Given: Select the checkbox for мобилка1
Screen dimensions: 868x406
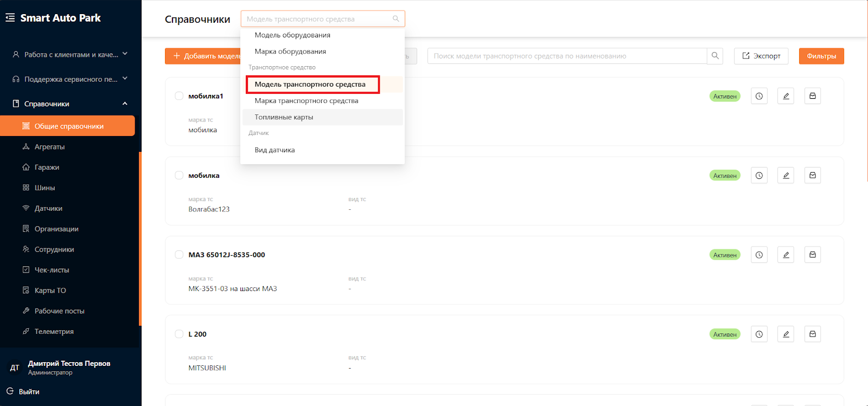Looking at the screenshot, I should click(x=179, y=96).
